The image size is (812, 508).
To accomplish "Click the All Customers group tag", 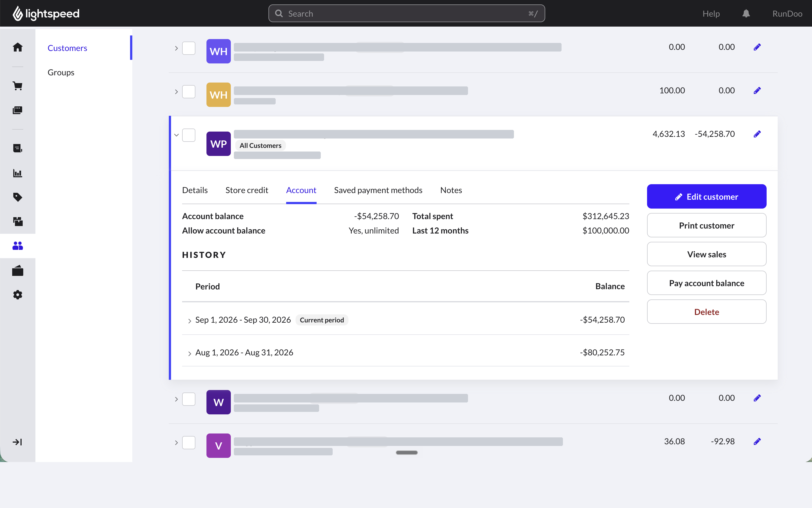I will tap(260, 145).
